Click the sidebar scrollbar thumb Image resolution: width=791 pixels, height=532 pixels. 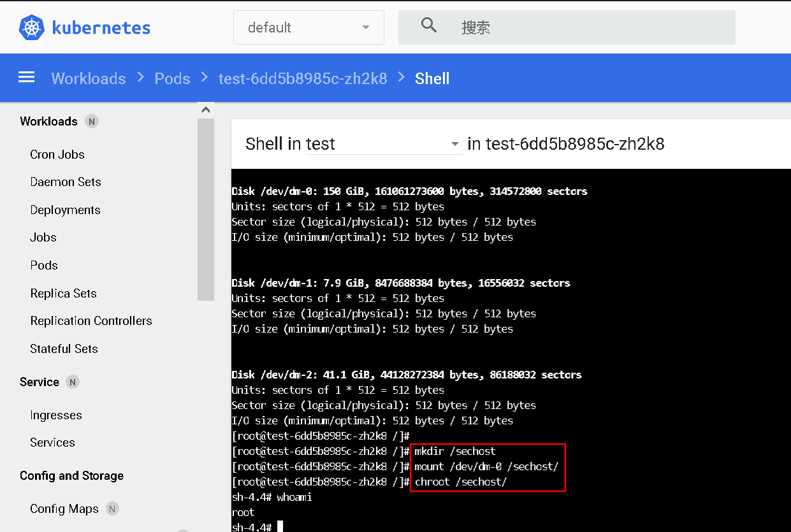point(205,209)
